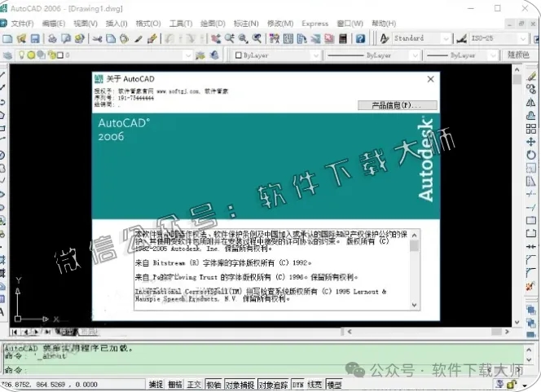541x392 pixels.
Task: Click the Publish icon in toolbar
Action: pyautogui.click(x=80, y=38)
